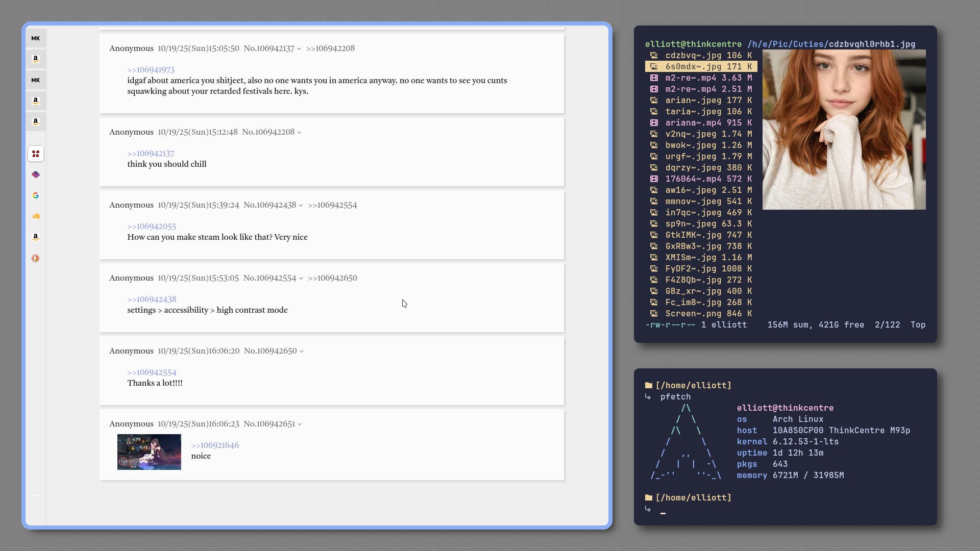Image resolution: width=980 pixels, height=551 pixels.
Task: Open the orange wing icon tab
Action: 35,216
